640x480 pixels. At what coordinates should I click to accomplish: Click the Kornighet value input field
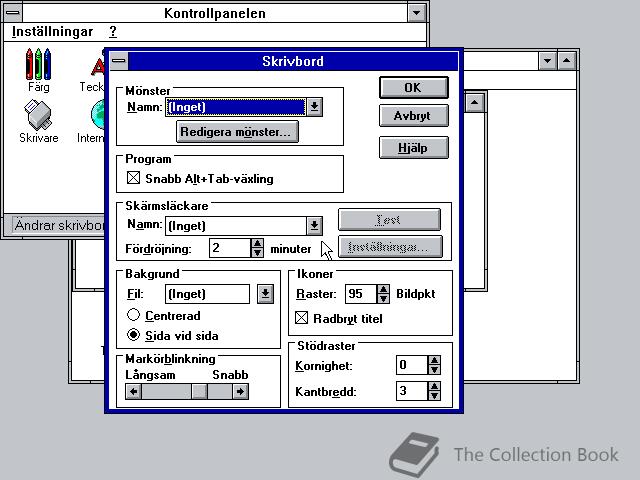tap(412, 365)
